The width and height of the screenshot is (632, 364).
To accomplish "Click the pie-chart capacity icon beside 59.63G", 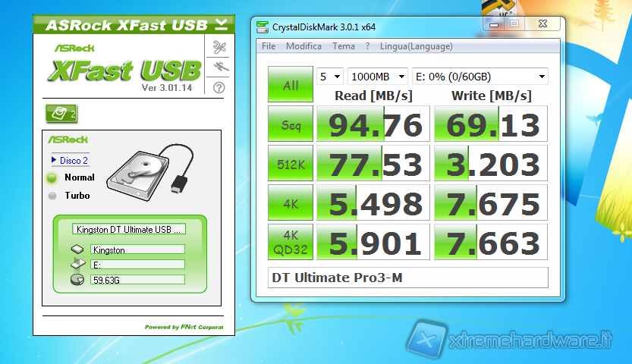I will coord(79,280).
